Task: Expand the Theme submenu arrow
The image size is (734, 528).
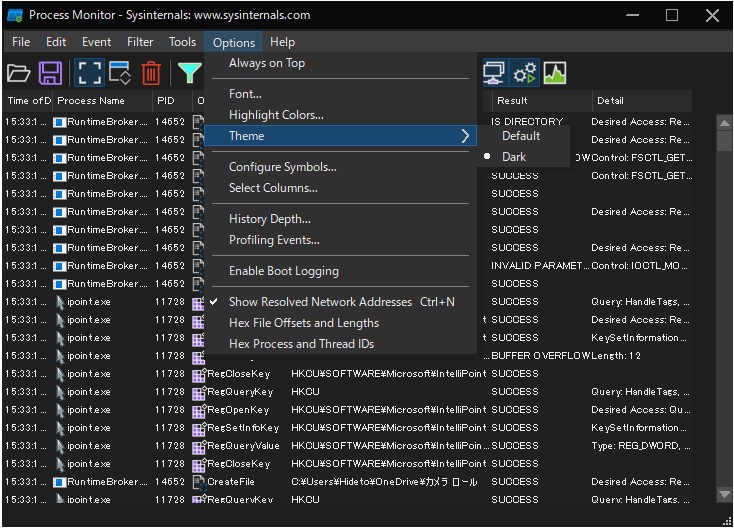Action: [465, 136]
